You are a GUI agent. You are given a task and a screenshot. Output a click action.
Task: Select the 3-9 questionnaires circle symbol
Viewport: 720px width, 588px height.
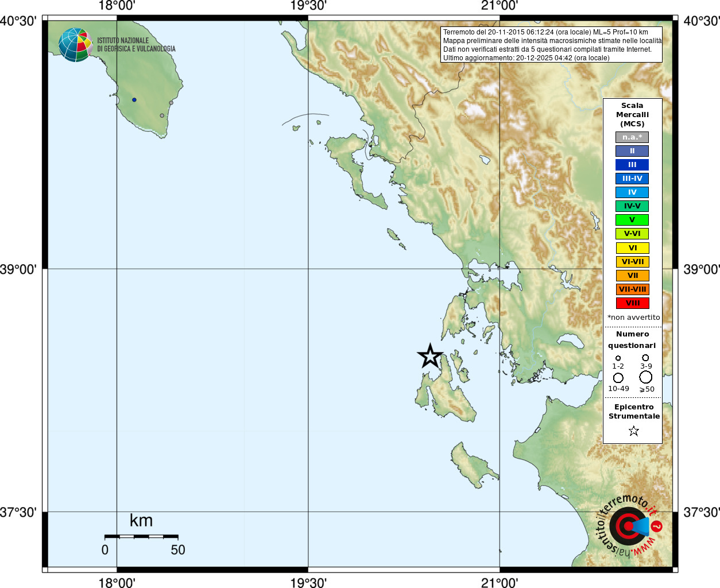[x=645, y=358]
